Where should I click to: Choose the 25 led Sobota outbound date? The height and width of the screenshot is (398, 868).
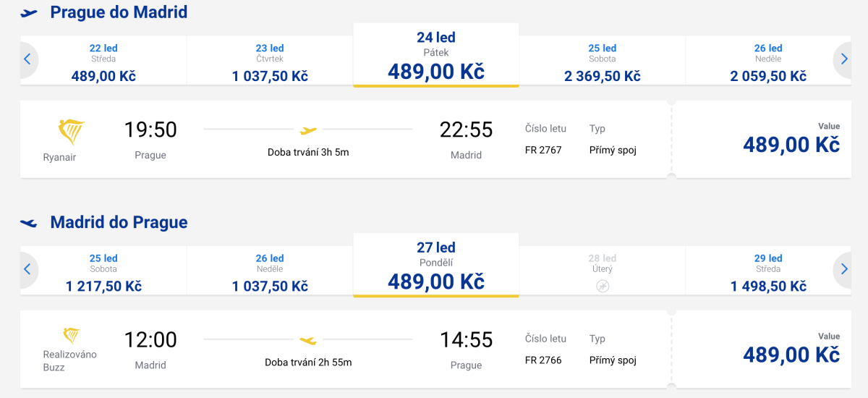pos(603,62)
